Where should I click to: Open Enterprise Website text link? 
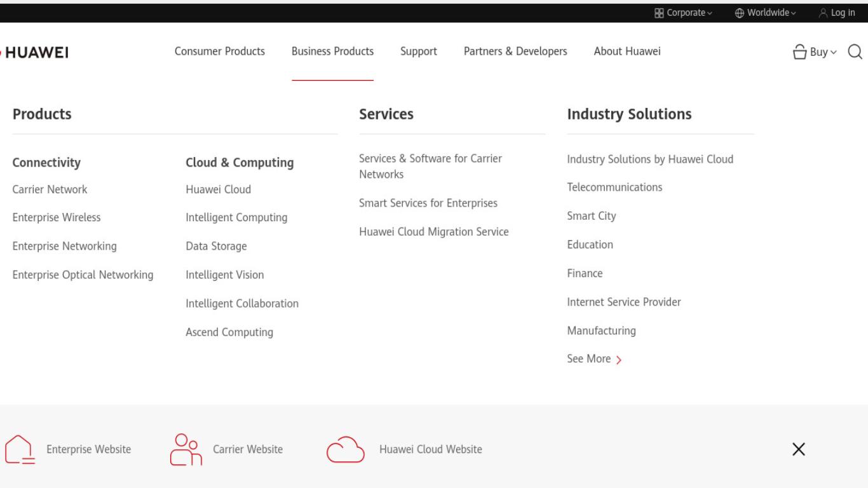click(x=89, y=449)
